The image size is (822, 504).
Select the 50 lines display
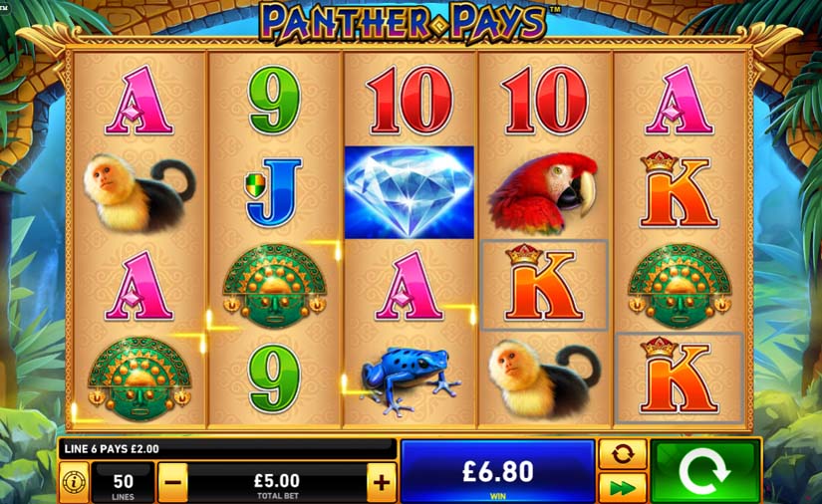click(x=124, y=483)
